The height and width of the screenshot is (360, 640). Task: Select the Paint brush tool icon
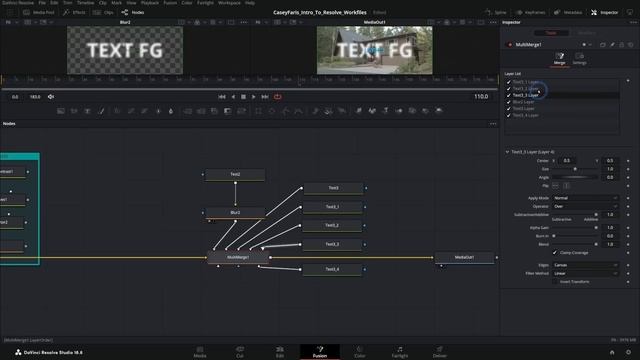point(101,111)
